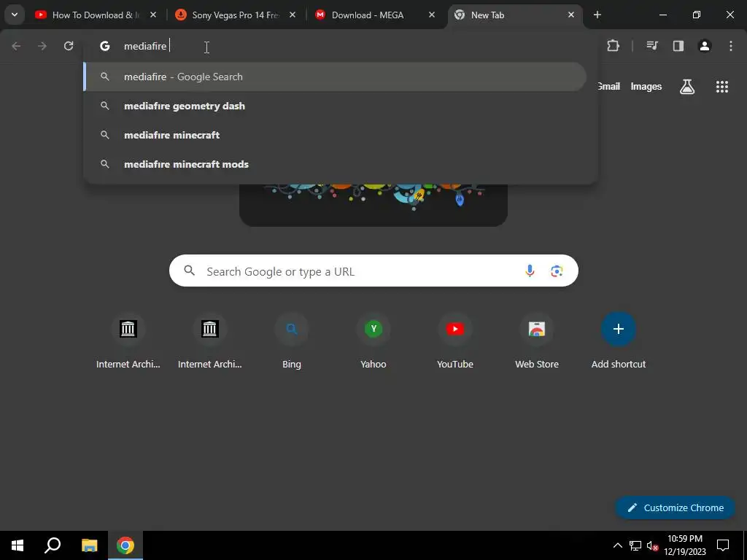This screenshot has height=560, width=747.
Task: Go forward with the forward arrow
Action: 42,46
